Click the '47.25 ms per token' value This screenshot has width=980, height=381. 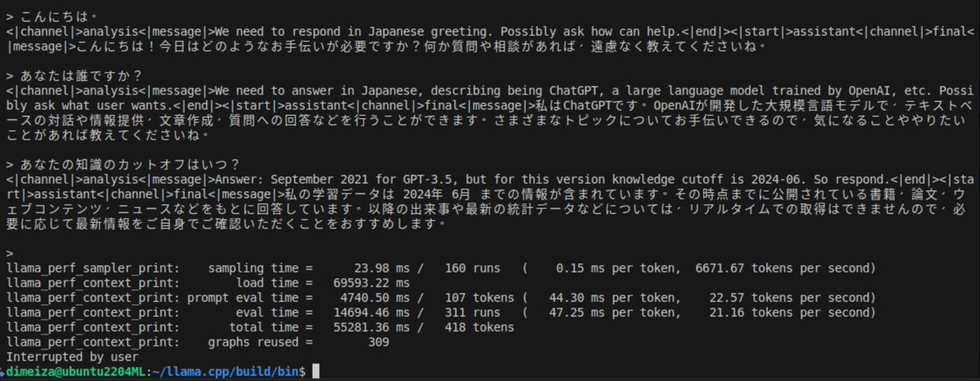click(612, 312)
